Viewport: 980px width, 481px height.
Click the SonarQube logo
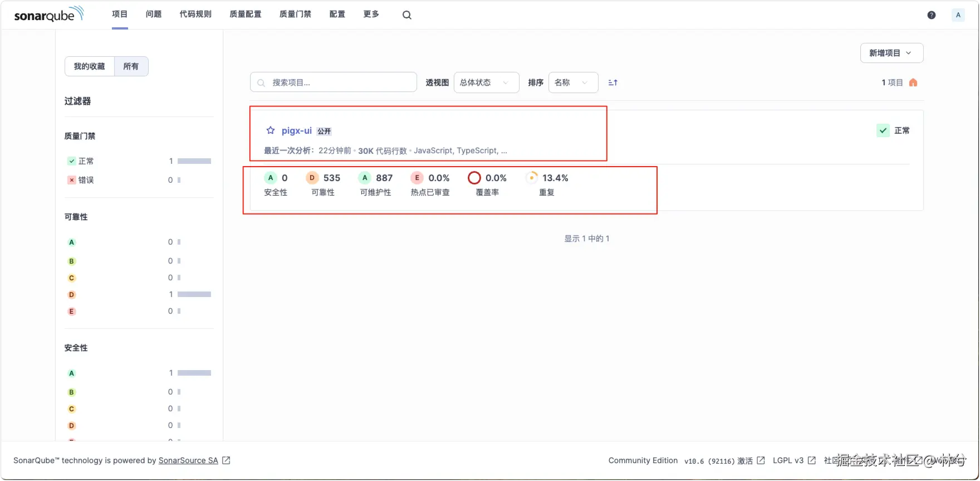click(x=49, y=14)
